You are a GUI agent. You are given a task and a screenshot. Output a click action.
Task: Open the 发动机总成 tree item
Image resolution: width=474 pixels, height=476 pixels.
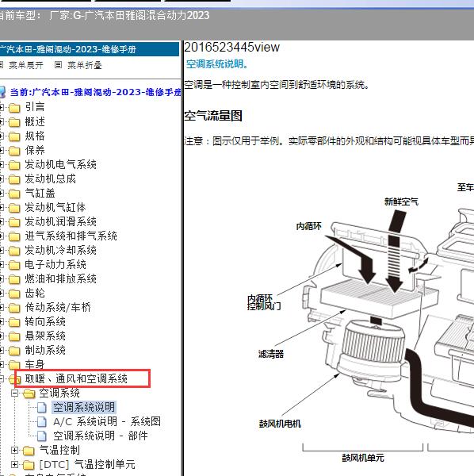51,178
